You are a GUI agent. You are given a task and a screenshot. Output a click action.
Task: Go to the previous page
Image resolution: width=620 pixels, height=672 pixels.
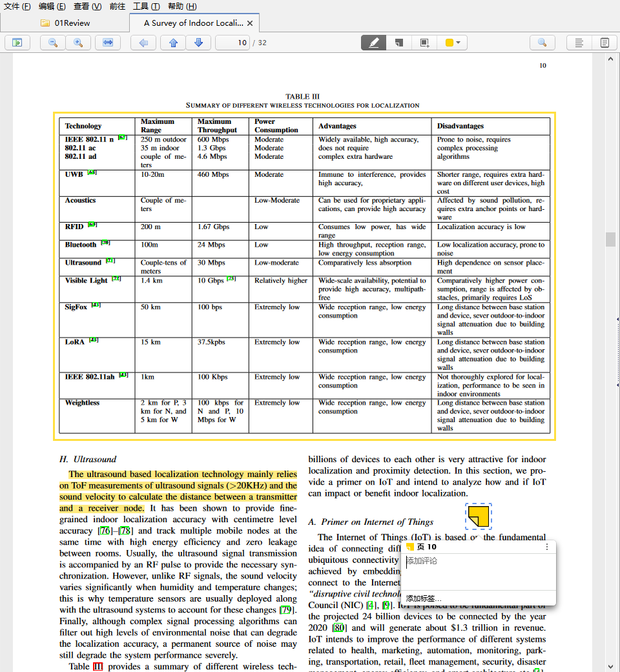(x=173, y=43)
